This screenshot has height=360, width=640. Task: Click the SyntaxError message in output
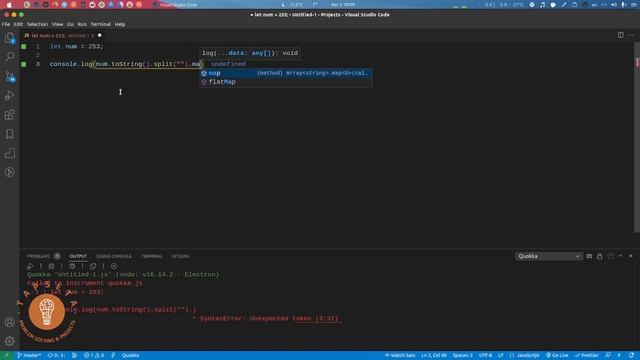click(x=269, y=318)
